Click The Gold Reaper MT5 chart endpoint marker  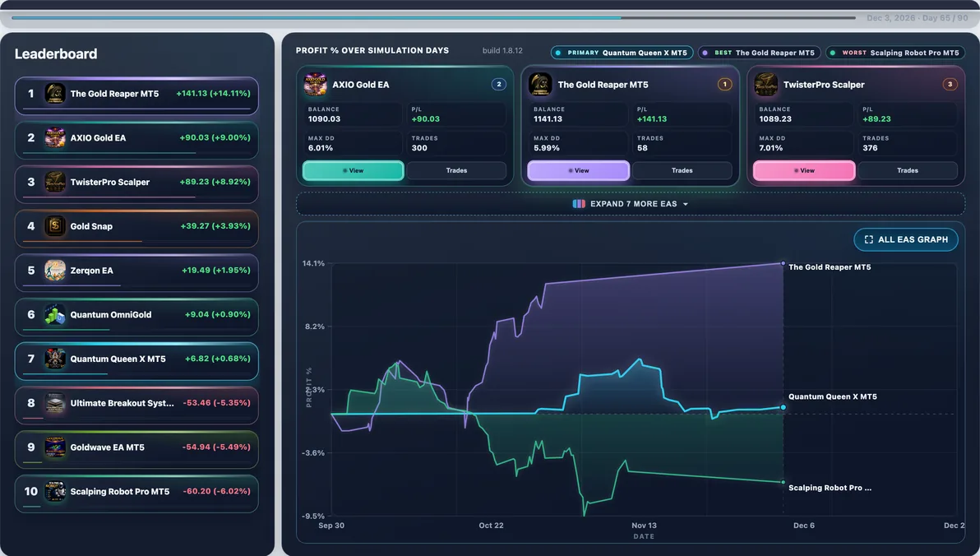click(x=784, y=263)
